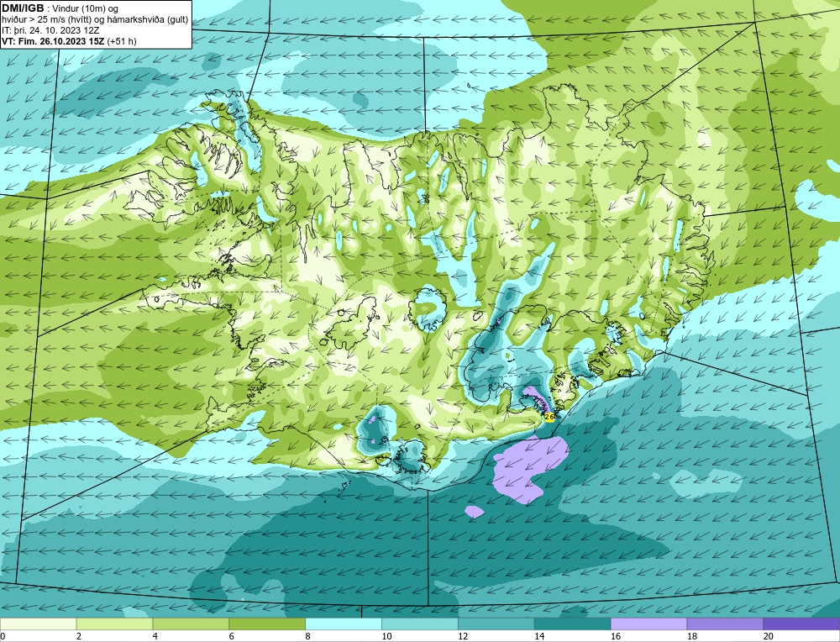Click the 'VT: Fim. 26.10.2023 15Z' valid time
840x642 pixels.
click(x=54, y=41)
